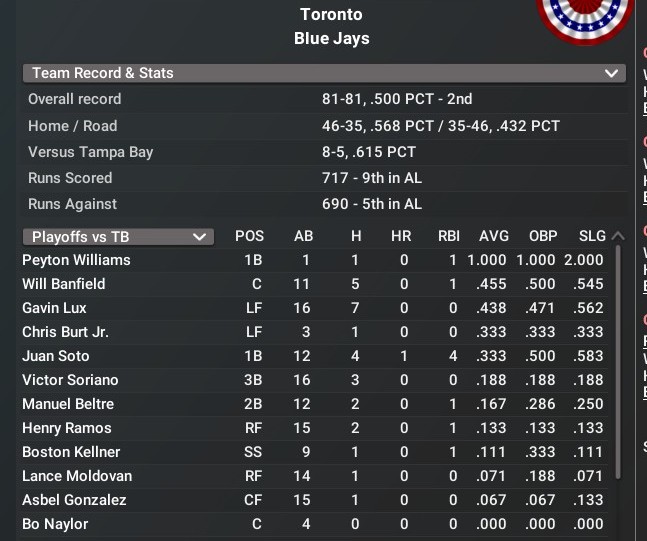Click the AB column header
Viewport: 647px width, 541px height.
(x=303, y=237)
